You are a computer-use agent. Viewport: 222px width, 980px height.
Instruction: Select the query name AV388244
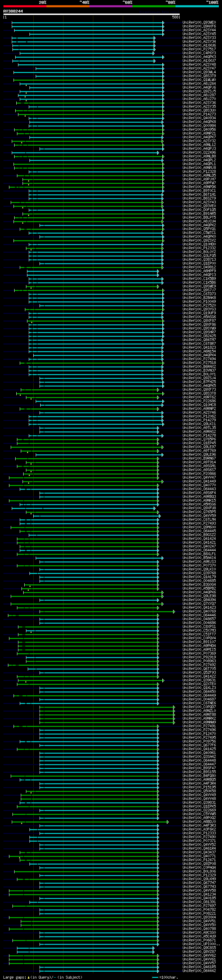click(x=13, y=11)
